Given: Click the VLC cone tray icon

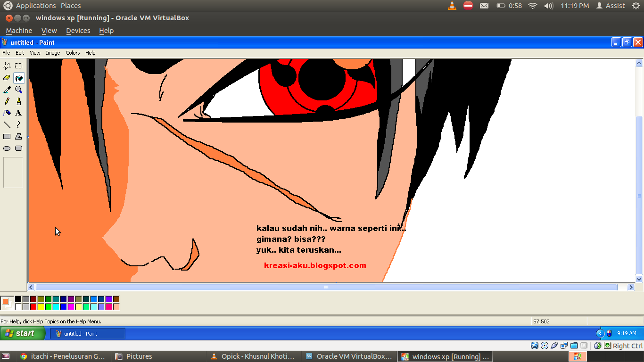Looking at the screenshot, I should point(452,6).
